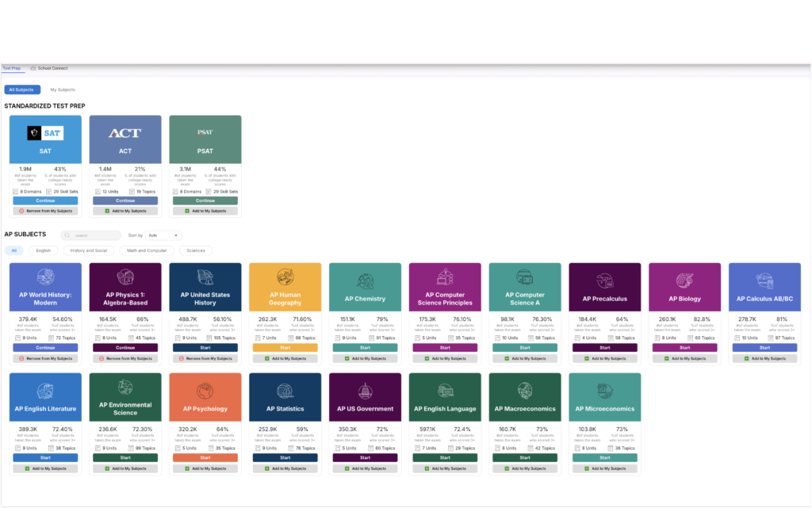Continue the SAT test prep
The image size is (812, 508).
[x=45, y=201]
